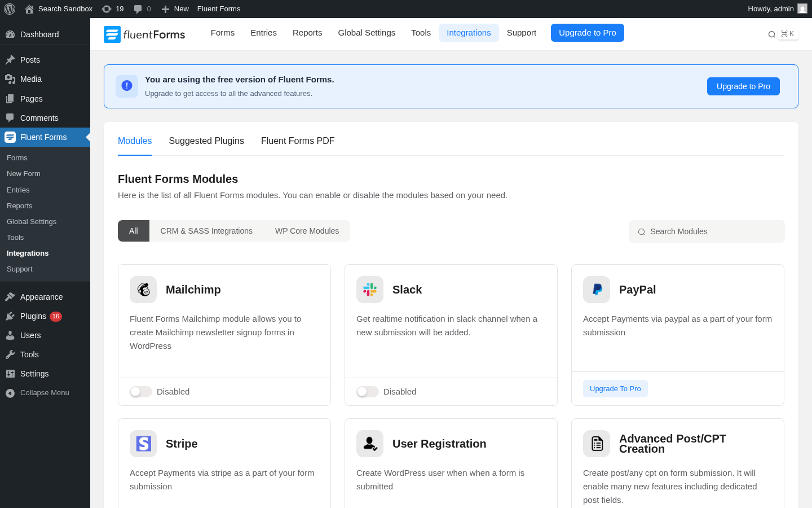Click the User Registration icon

coord(370,444)
